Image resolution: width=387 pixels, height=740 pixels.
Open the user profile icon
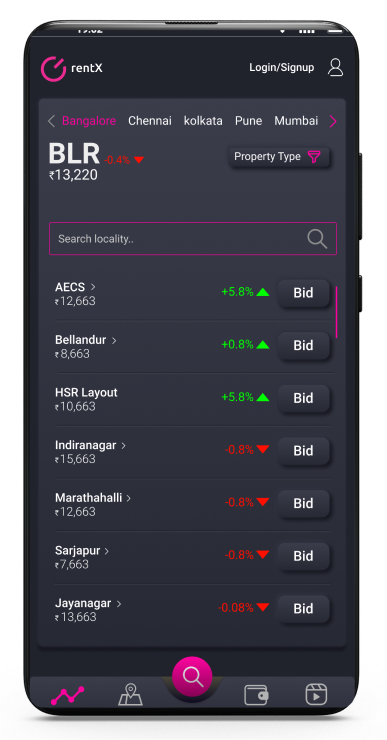tap(336, 67)
